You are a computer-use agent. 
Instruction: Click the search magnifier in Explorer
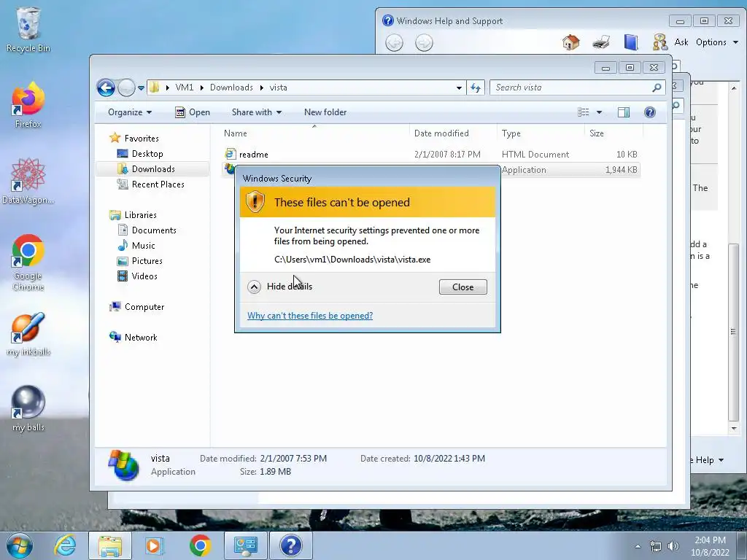(657, 87)
